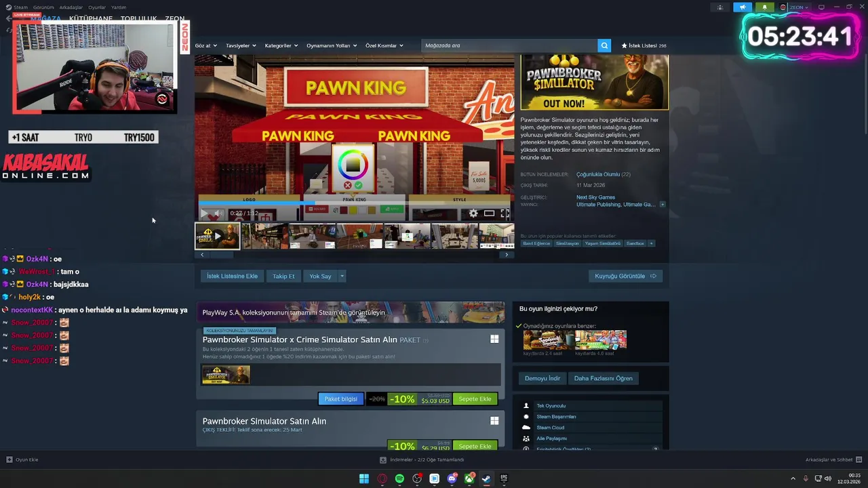Open the Göz at dropdown menu
The image size is (868, 488).
205,45
